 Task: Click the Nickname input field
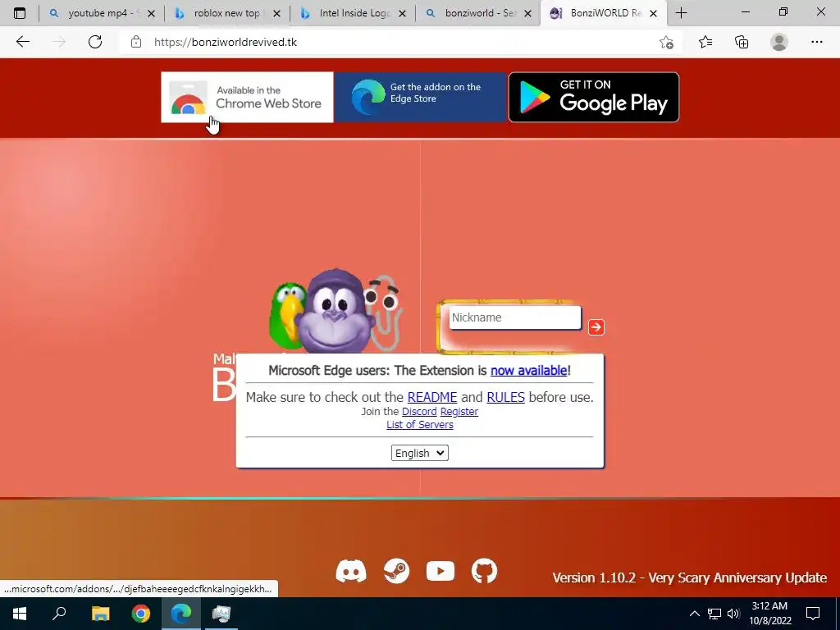(x=515, y=317)
